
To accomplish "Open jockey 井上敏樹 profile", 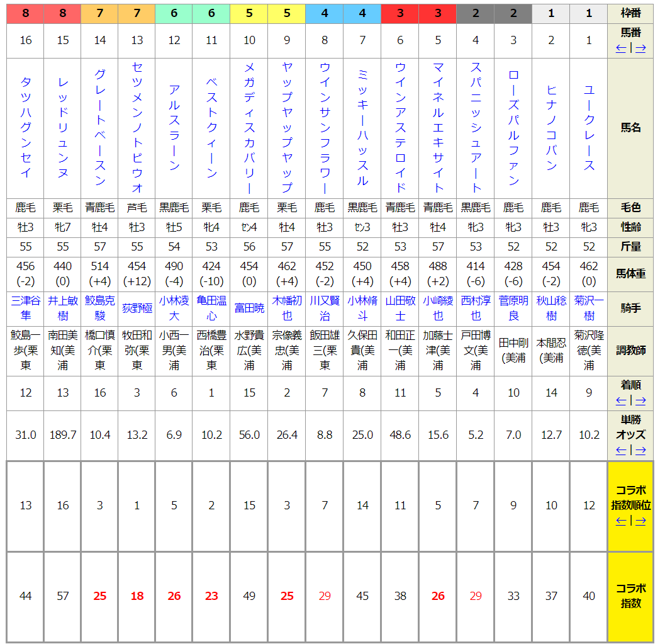I will (63, 308).
